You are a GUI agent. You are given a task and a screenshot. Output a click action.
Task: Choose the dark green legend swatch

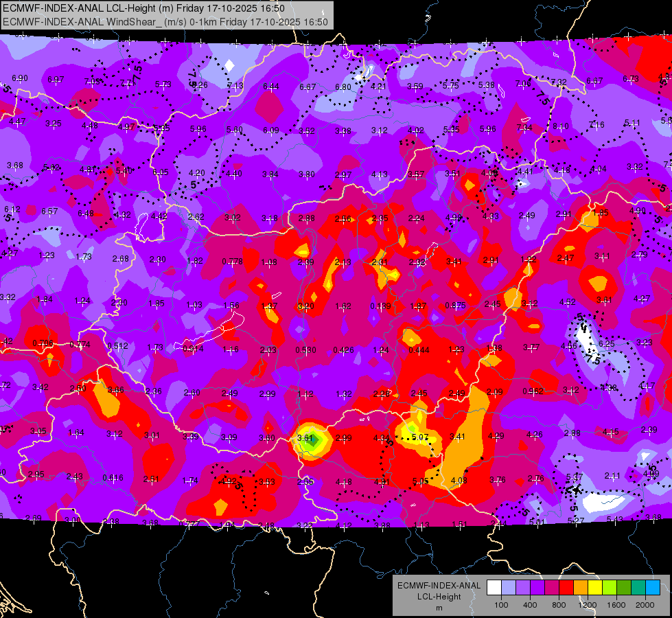[x=623, y=588]
